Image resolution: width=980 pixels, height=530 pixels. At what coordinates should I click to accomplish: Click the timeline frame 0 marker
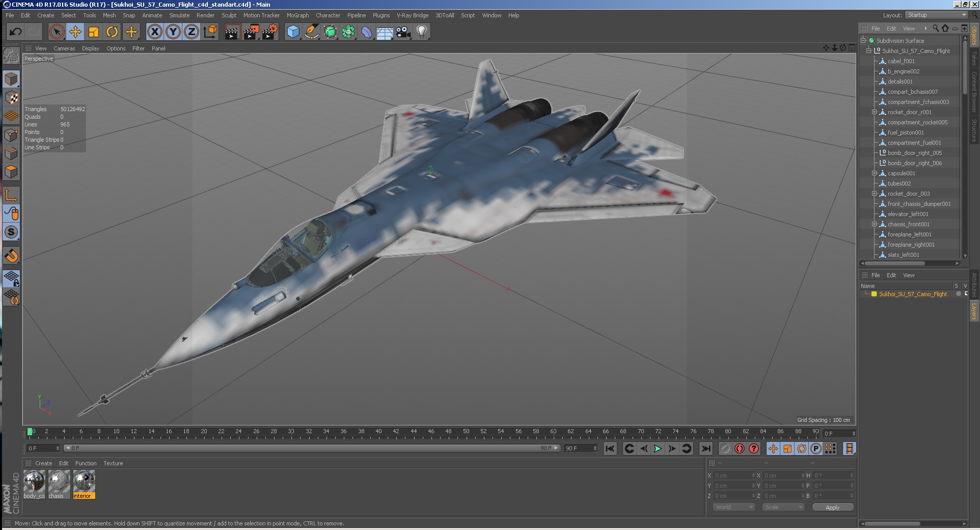(x=30, y=432)
